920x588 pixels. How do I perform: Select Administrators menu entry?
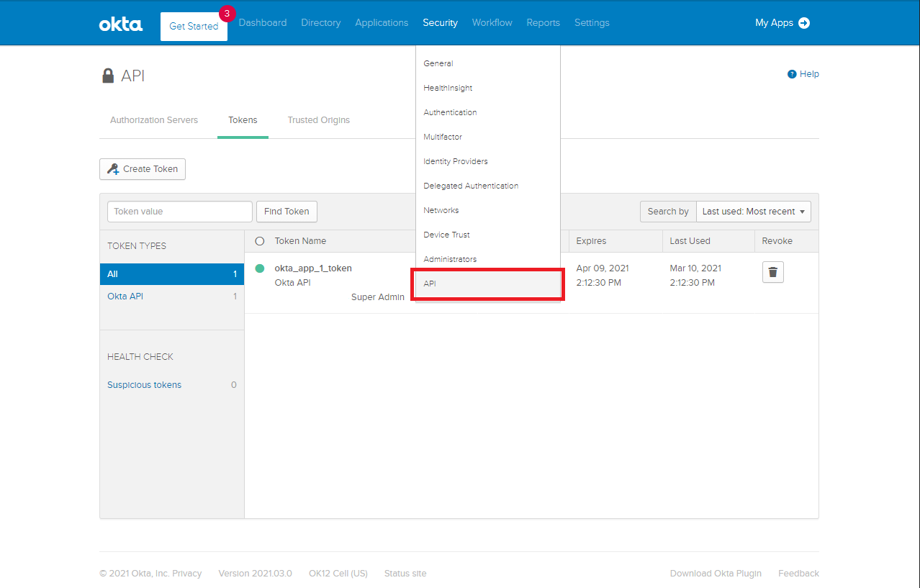488,259
